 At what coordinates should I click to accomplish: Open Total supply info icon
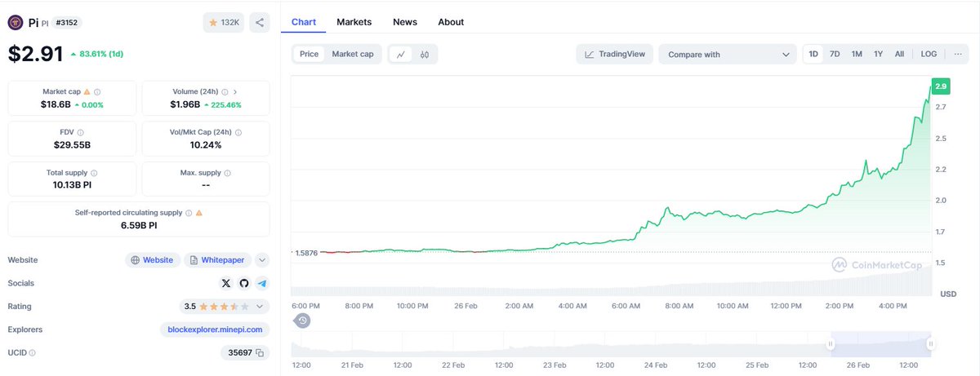pyautogui.click(x=95, y=173)
